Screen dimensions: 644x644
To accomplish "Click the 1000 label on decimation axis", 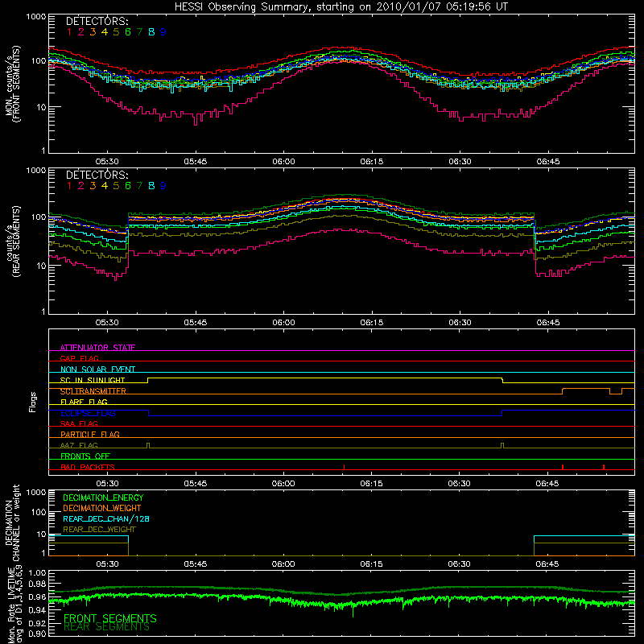I will click(36, 492).
